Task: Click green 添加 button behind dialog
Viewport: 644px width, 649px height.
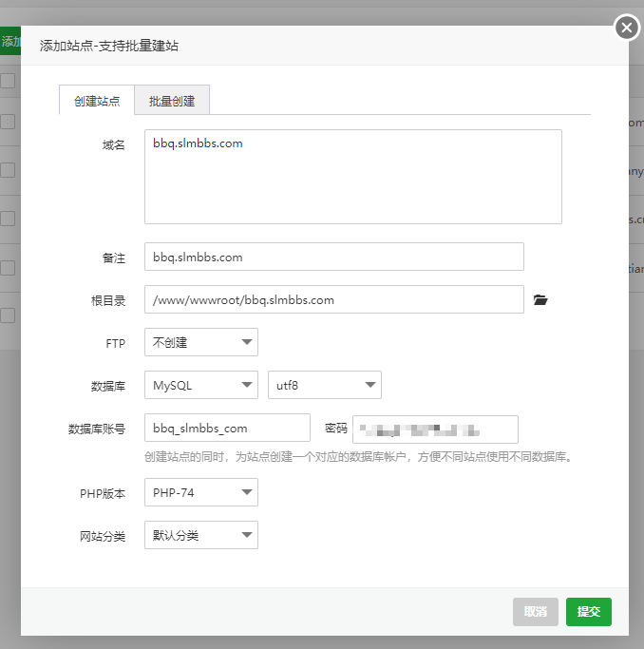Action: pyautogui.click(x=10, y=41)
